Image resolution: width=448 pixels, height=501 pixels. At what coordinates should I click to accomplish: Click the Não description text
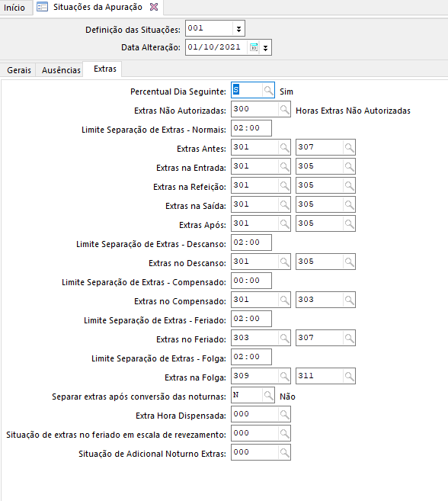(287, 397)
